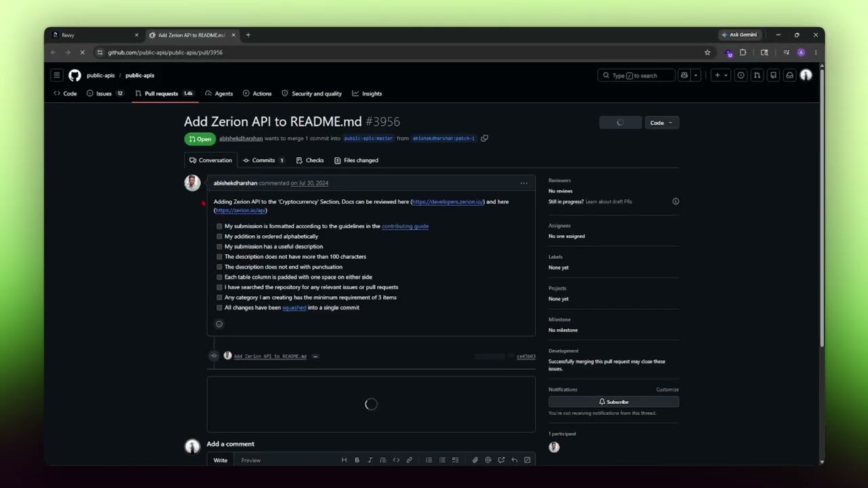Switch to the Files changed tab

[356, 161]
